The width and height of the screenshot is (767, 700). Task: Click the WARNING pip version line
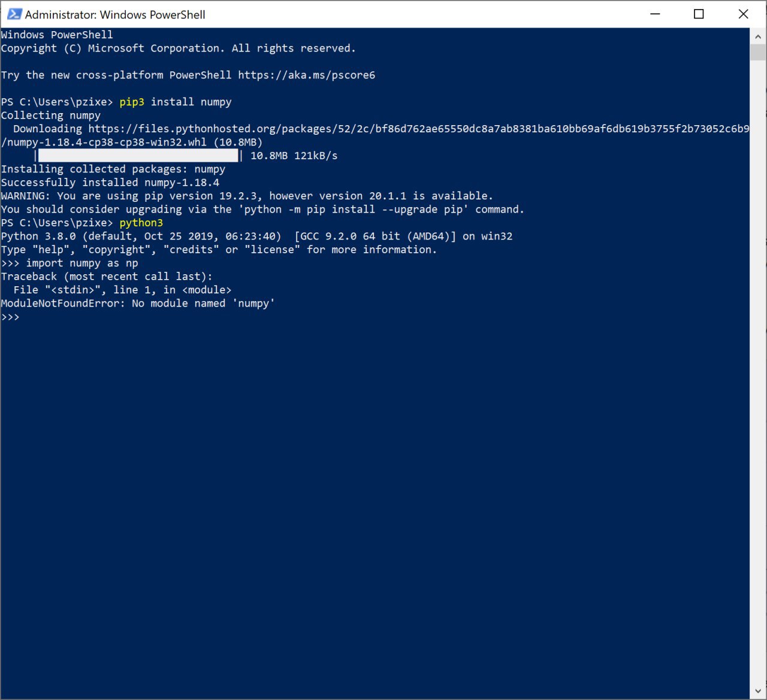click(247, 196)
